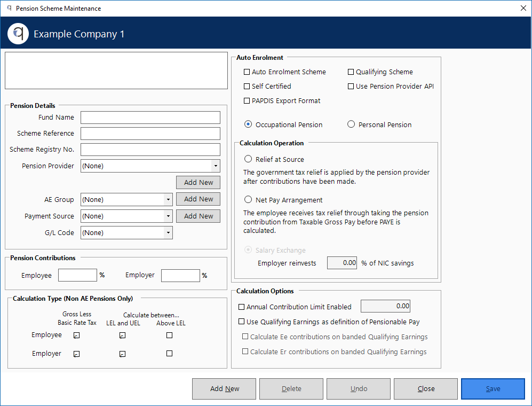Check Calculate Ee contributions on banded earnings
The height and width of the screenshot is (406, 532).
point(245,337)
